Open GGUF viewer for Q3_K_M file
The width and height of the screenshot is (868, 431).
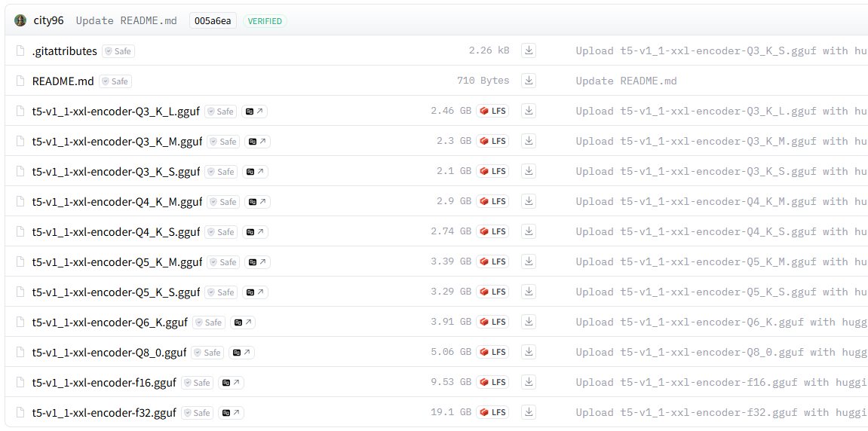[x=257, y=142]
